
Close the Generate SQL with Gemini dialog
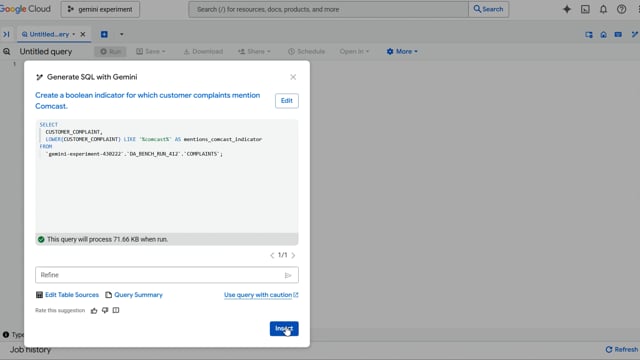(x=293, y=77)
